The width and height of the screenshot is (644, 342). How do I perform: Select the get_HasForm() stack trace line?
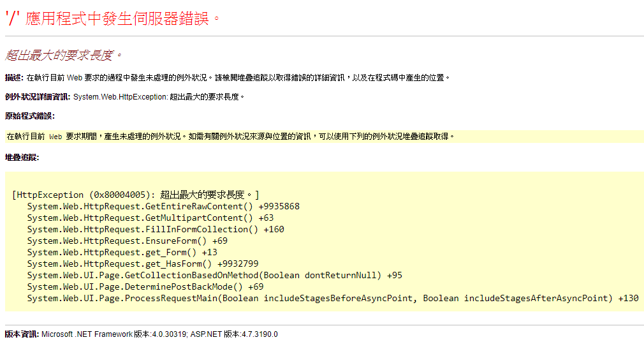coord(142,264)
